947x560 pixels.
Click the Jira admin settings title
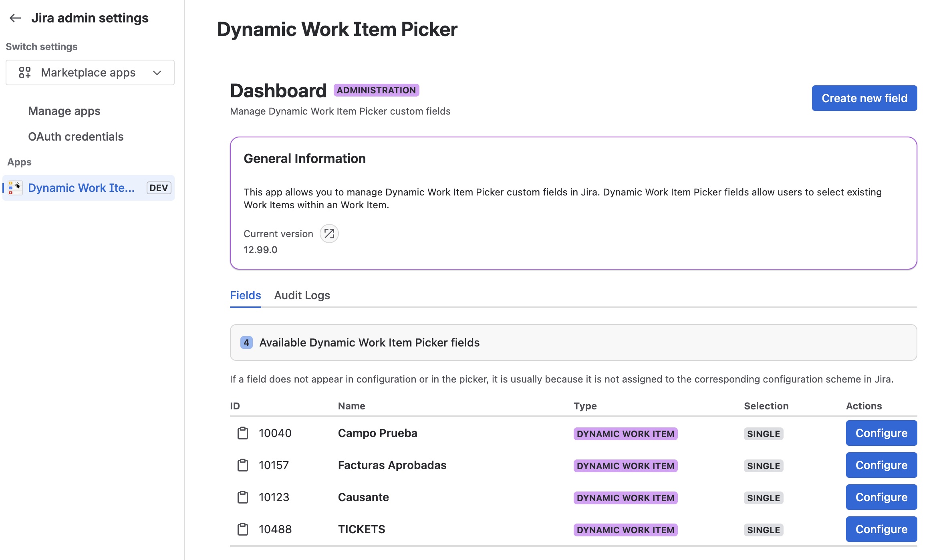point(90,18)
